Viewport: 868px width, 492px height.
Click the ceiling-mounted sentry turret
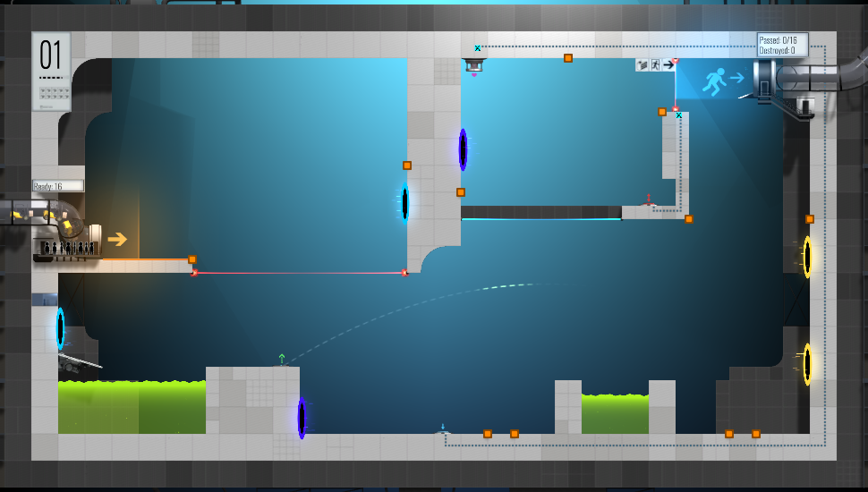pos(474,66)
